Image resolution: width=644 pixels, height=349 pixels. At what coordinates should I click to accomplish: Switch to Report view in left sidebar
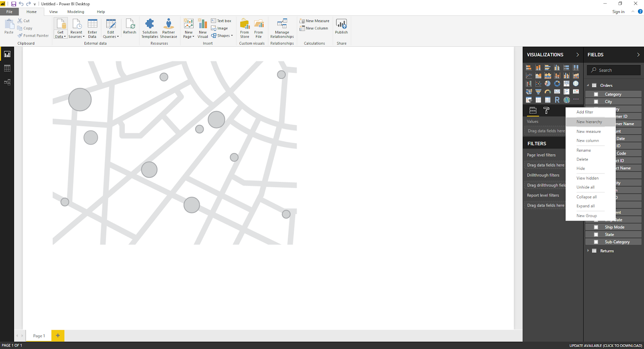click(7, 54)
